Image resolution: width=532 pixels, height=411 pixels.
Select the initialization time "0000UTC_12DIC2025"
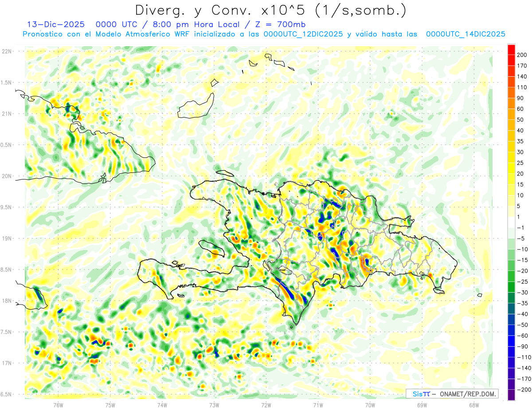[303, 34]
